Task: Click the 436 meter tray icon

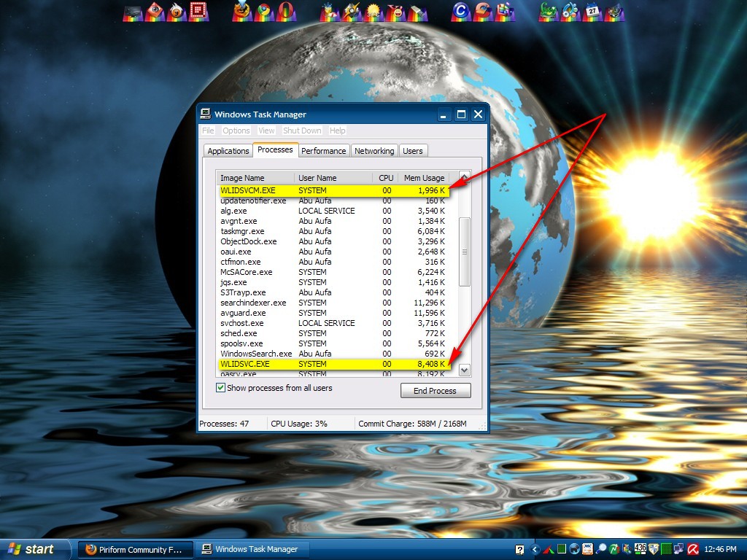Action: click(640, 549)
